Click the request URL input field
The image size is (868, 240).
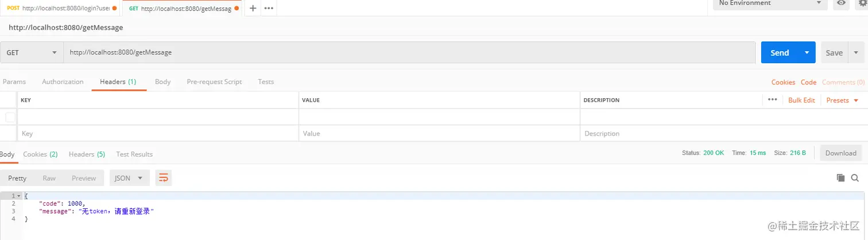(x=402, y=52)
